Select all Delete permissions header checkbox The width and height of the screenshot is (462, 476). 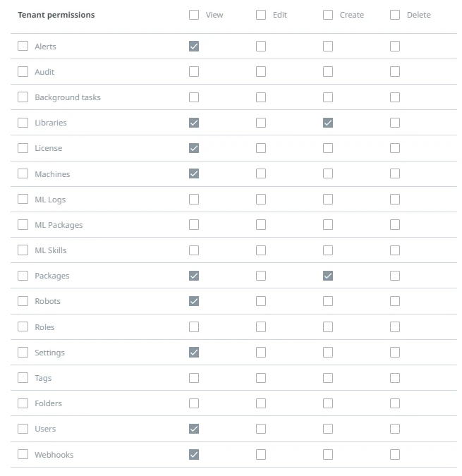(x=395, y=15)
